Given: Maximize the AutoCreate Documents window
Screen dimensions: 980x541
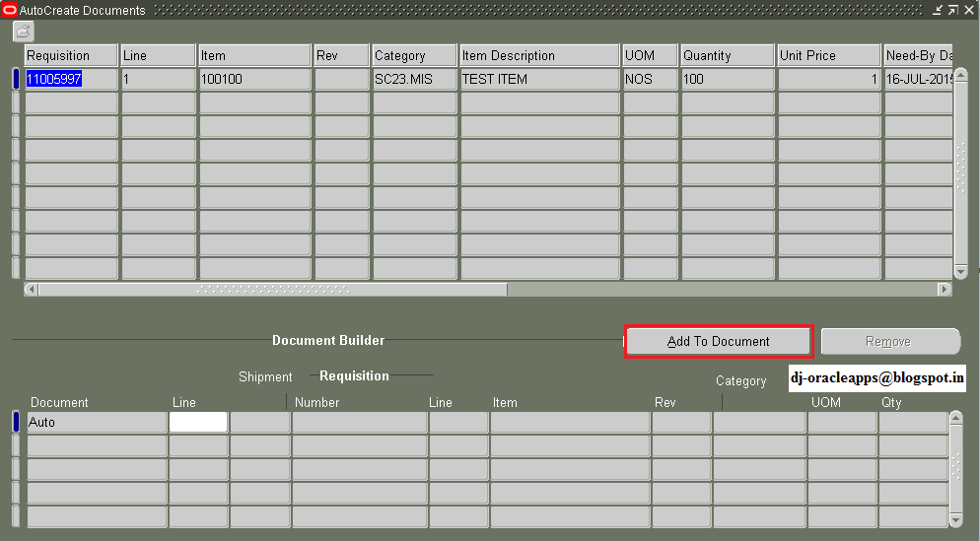Looking at the screenshot, I should pos(953,10).
